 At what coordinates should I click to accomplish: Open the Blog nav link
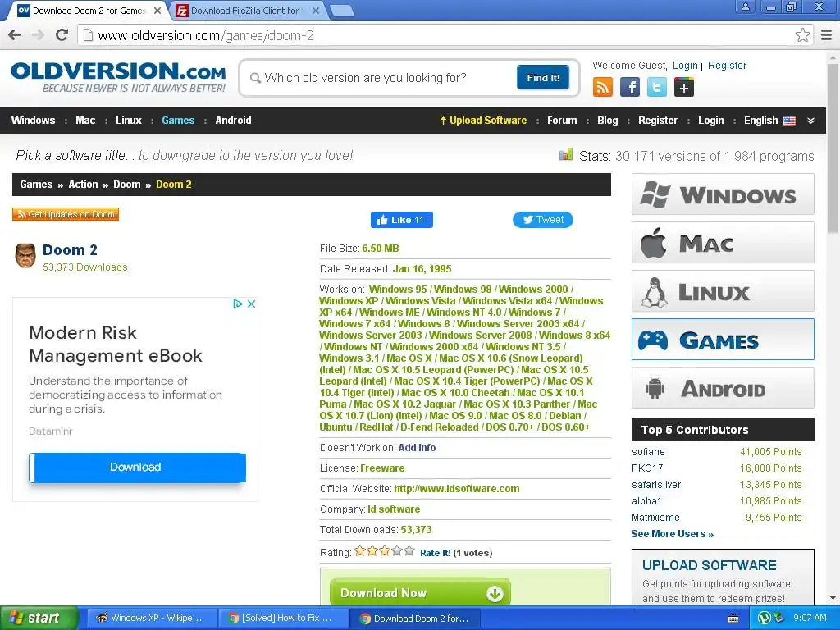tap(608, 121)
